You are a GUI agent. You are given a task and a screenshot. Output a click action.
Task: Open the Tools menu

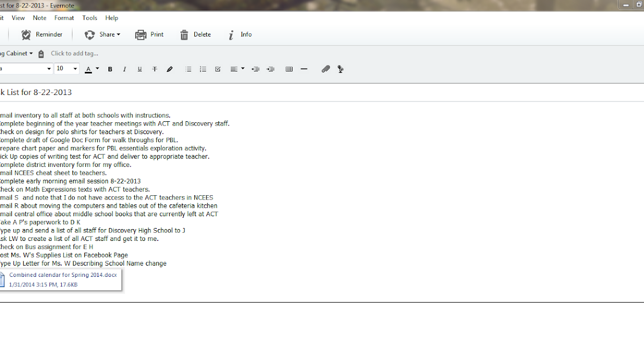pyautogui.click(x=90, y=18)
